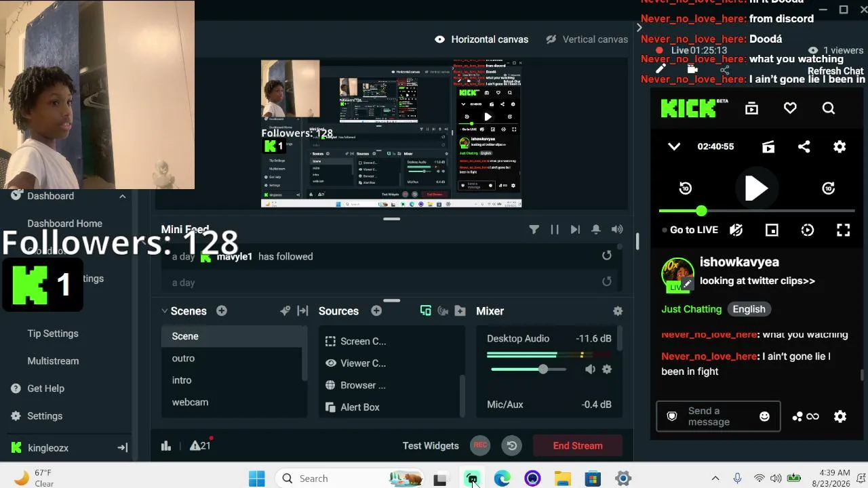Open Multistream in the sidebar
The width and height of the screenshot is (868, 488).
click(53, 361)
